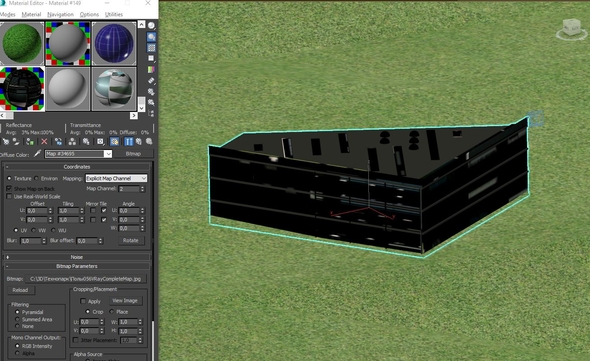Image resolution: width=590 pixels, height=361 pixels.
Task: Click the red X reset map icon
Action: point(44,142)
